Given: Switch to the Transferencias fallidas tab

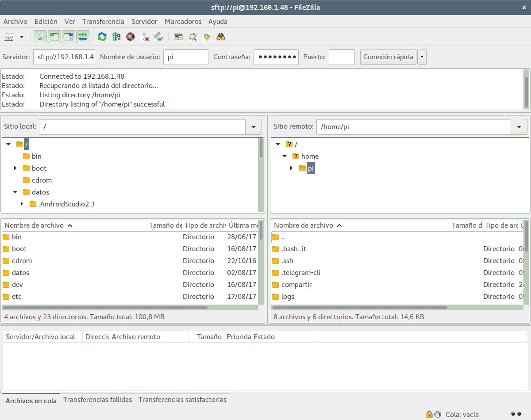Looking at the screenshot, I should (97, 400).
